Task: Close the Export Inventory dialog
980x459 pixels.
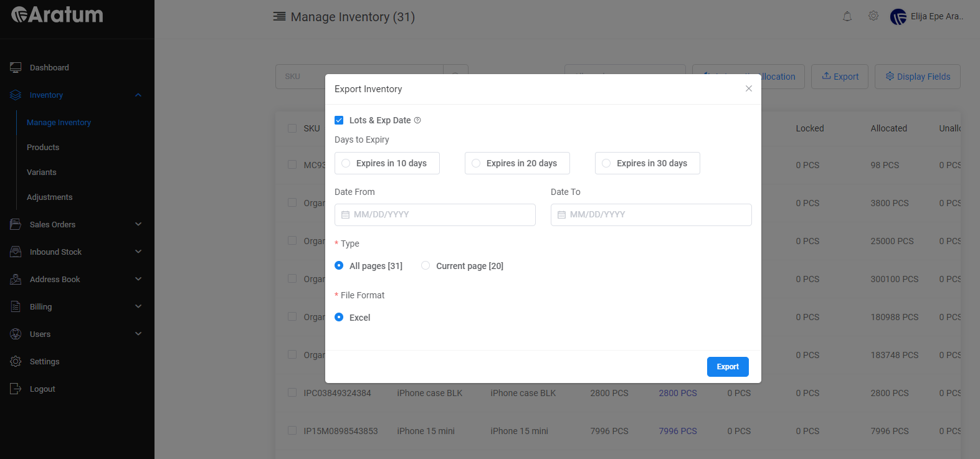Action: point(749,88)
